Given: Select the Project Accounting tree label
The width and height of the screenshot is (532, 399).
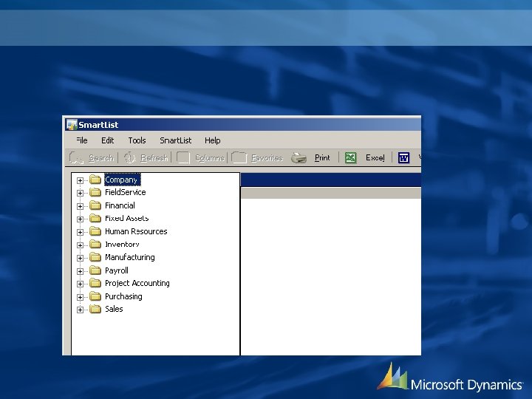Looking at the screenshot, I should pyautogui.click(x=137, y=283).
